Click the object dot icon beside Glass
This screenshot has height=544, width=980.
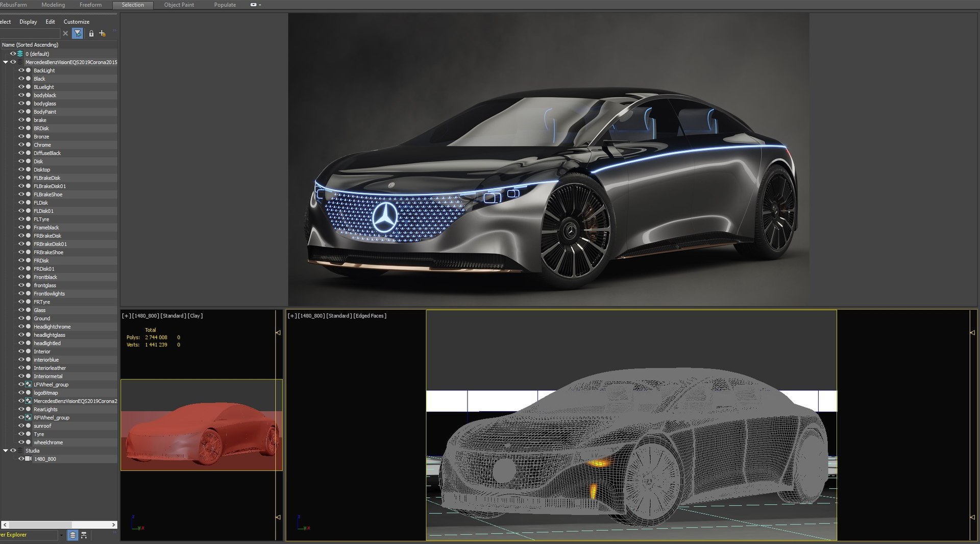29,310
